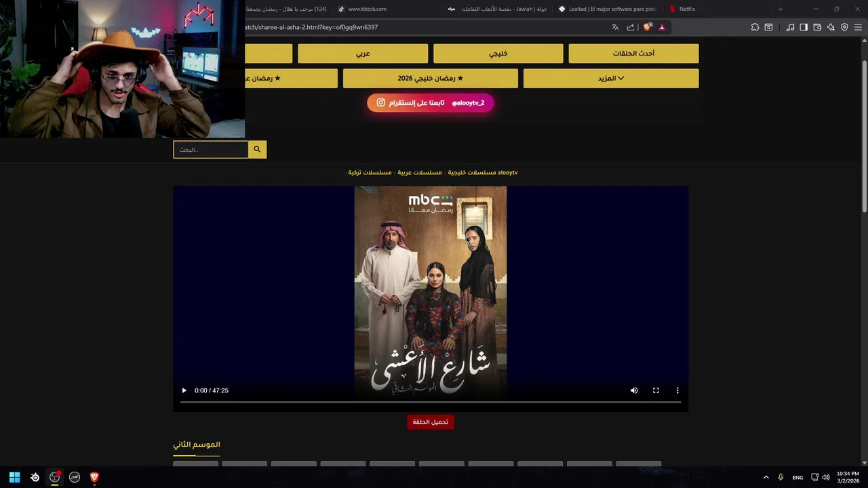
Task: Show hidden system tray icons
Action: coord(766,477)
